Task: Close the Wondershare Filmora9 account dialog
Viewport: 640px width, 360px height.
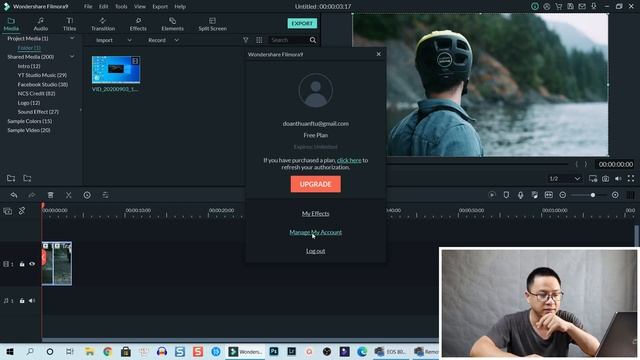Action: pyautogui.click(x=378, y=54)
